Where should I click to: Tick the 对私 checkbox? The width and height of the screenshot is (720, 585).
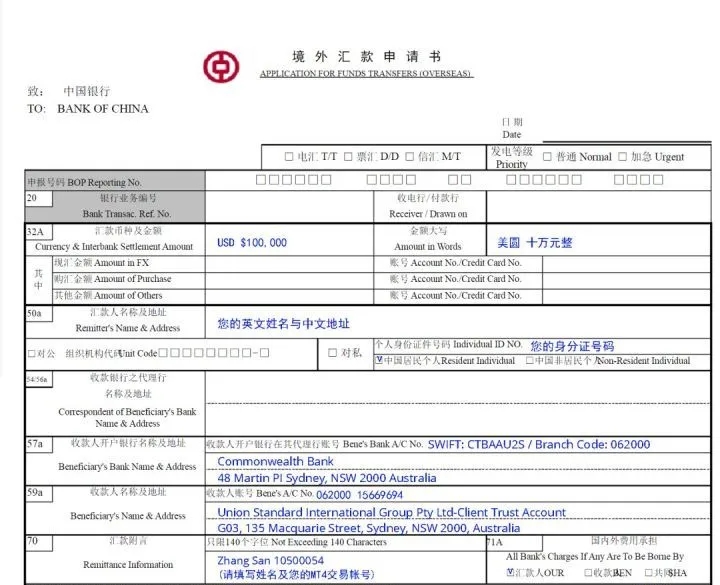(x=332, y=353)
